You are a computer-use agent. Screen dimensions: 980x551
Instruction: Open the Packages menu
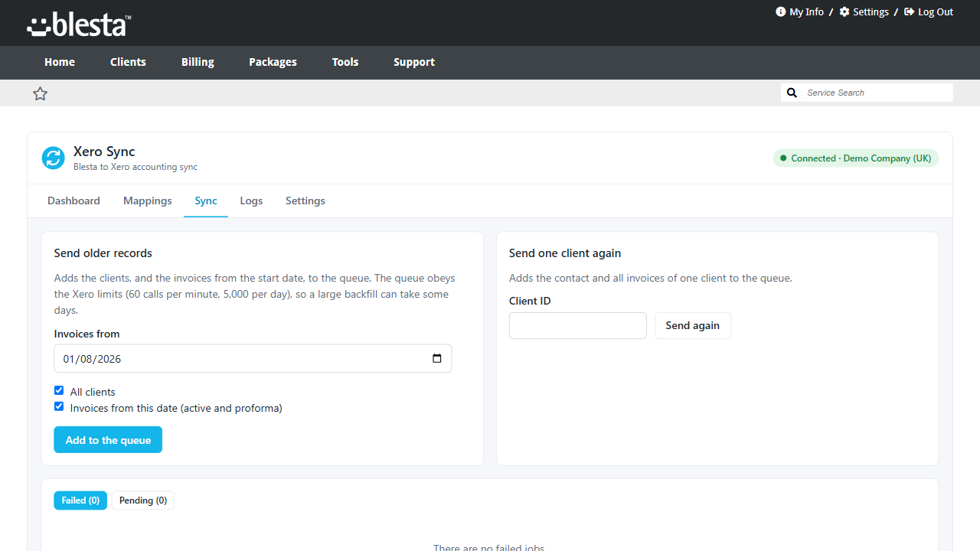coord(273,62)
